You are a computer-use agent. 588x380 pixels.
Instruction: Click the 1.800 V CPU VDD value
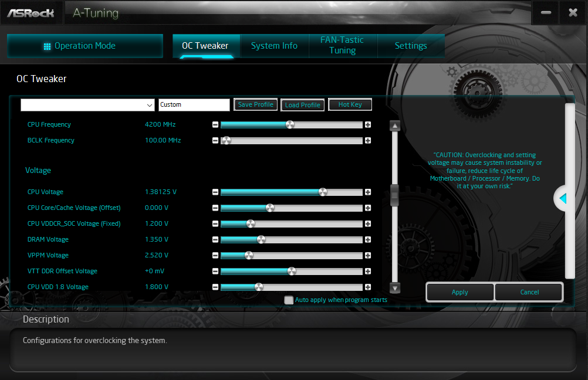coord(156,287)
